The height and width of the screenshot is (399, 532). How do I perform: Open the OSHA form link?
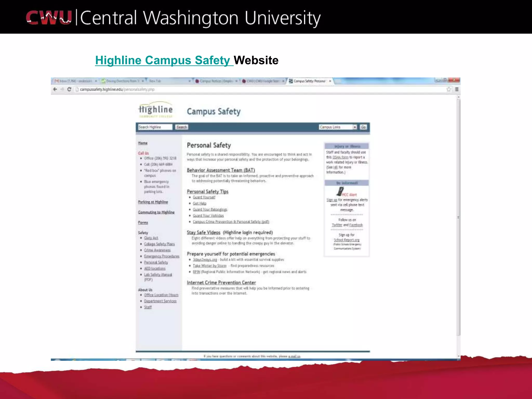click(340, 157)
